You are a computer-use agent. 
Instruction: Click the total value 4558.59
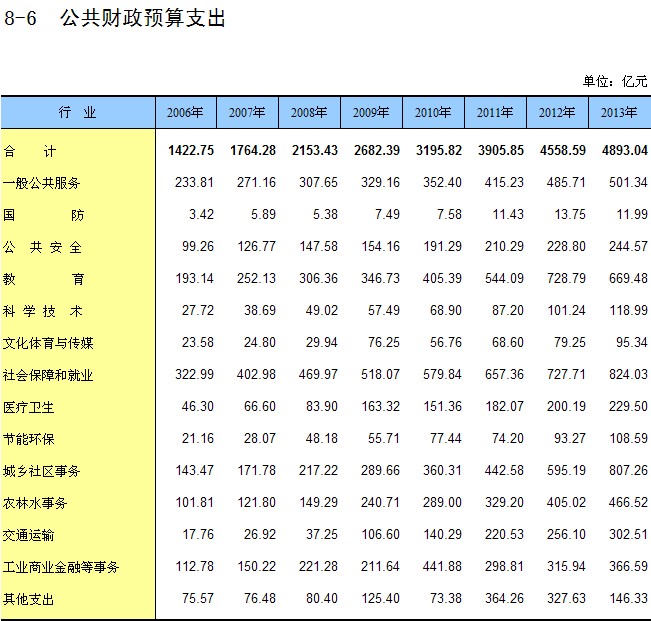click(x=563, y=150)
